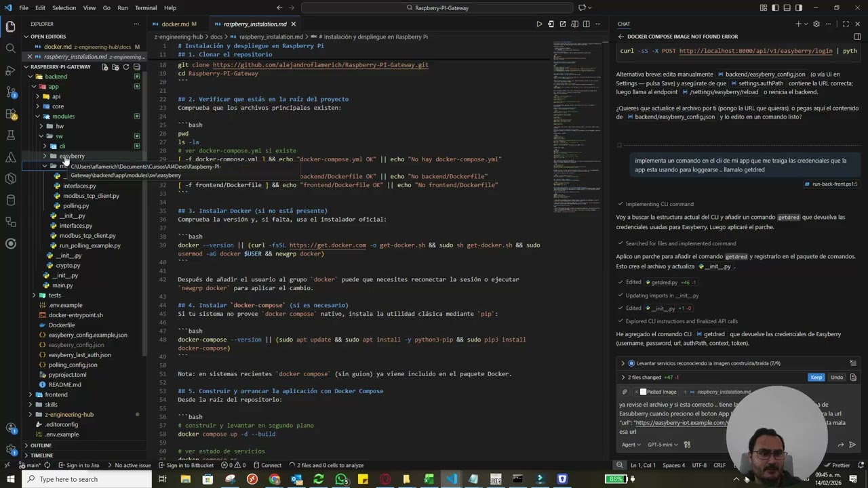The width and height of the screenshot is (868, 488).
Task: Click New File icon in explorer header
Action: [x=105, y=67]
